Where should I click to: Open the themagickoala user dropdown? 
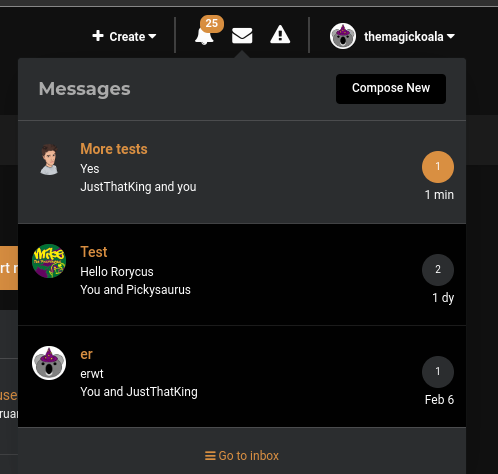coord(392,36)
